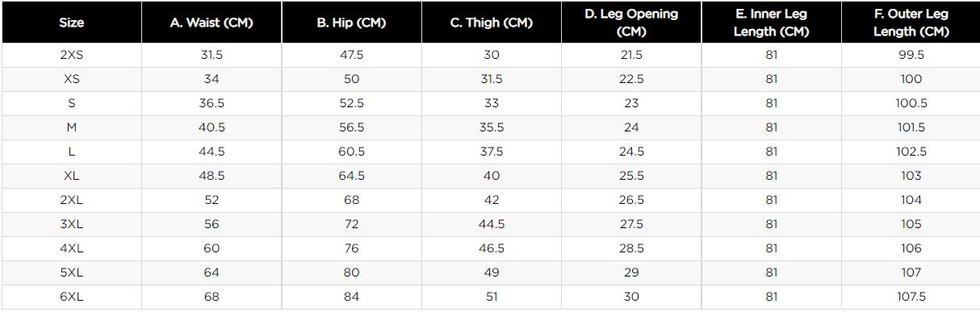Click the 6XL size row label

click(71, 297)
